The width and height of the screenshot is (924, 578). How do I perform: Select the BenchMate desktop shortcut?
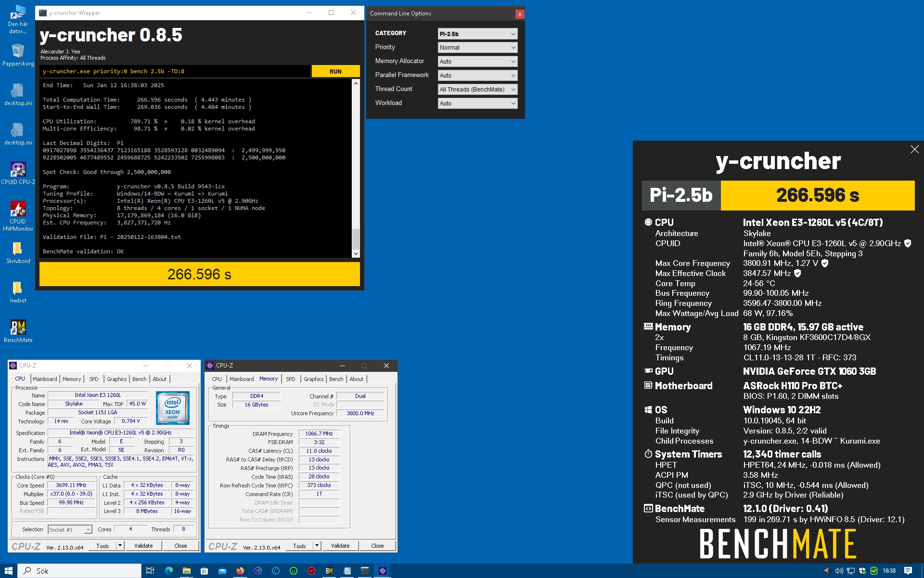18,331
